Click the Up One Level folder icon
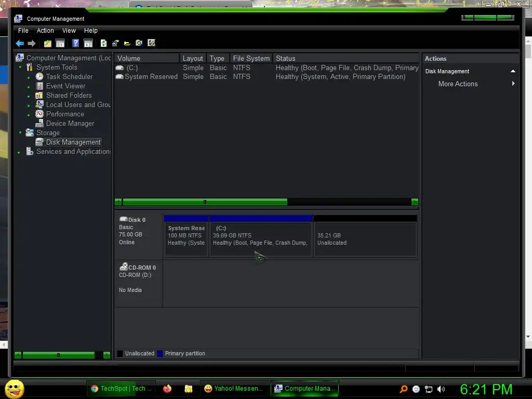The height and width of the screenshot is (399, 532). [x=48, y=43]
